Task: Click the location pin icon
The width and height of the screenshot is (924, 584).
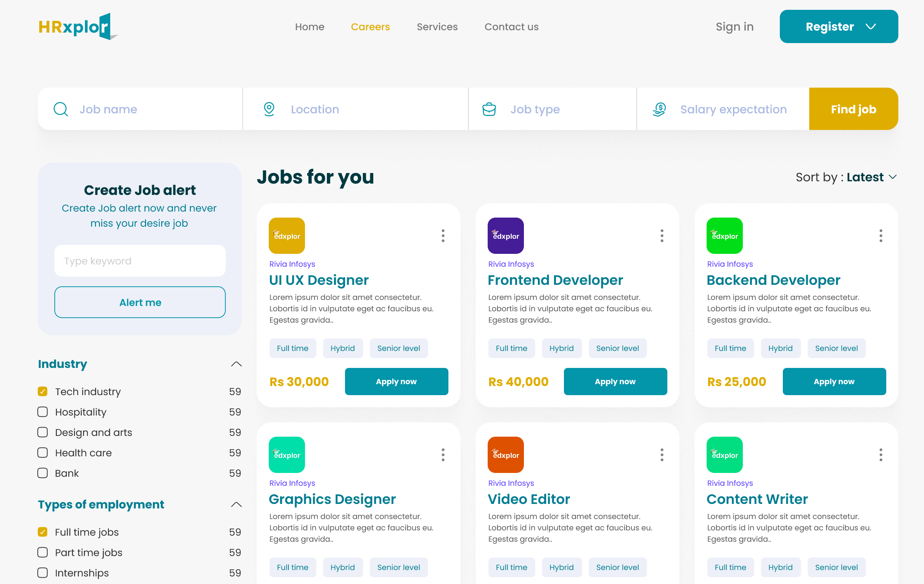Action: coord(269,109)
